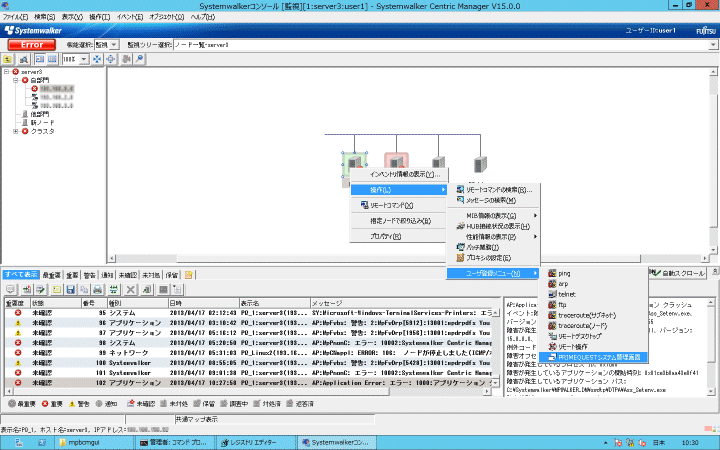Click the red Error status button
The width and height of the screenshot is (720, 450).
pos(33,45)
